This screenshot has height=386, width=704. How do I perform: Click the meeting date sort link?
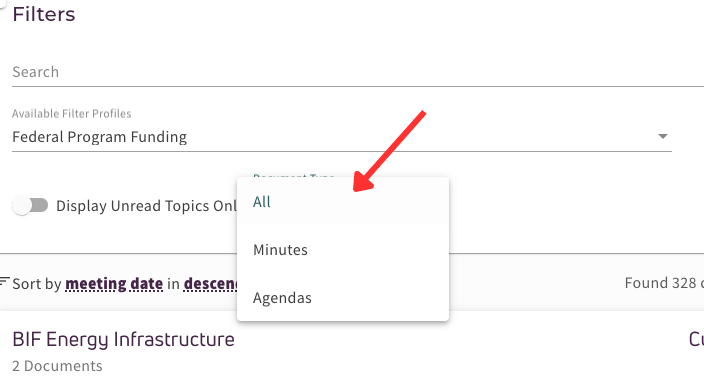[x=114, y=284]
